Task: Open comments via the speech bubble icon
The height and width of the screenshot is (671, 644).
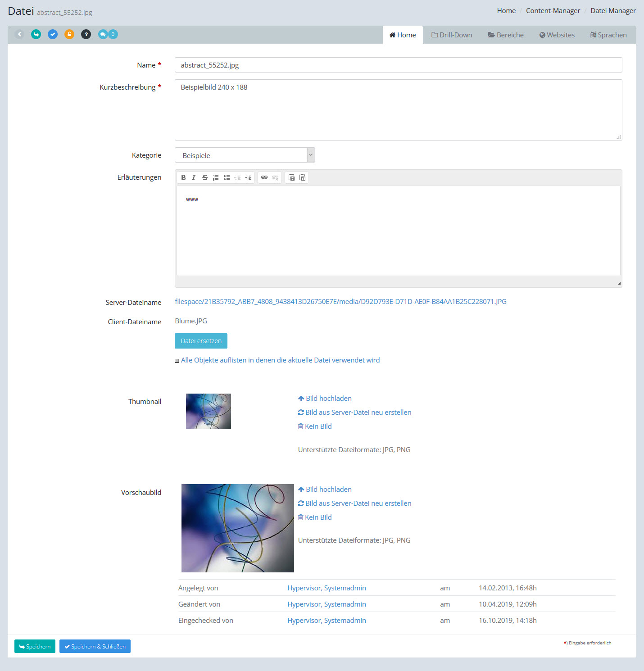Action: [103, 34]
